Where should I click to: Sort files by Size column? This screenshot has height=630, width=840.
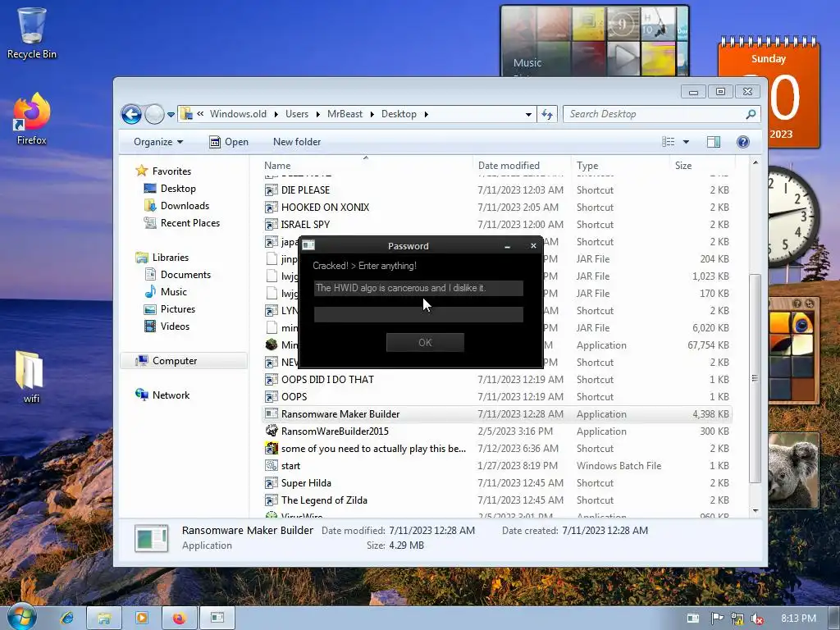click(683, 166)
